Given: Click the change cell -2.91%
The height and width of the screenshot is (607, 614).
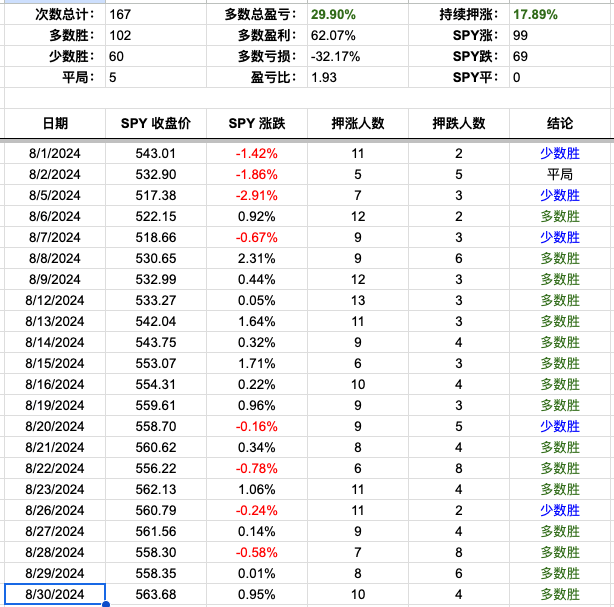Looking at the screenshot, I should 257,195.
